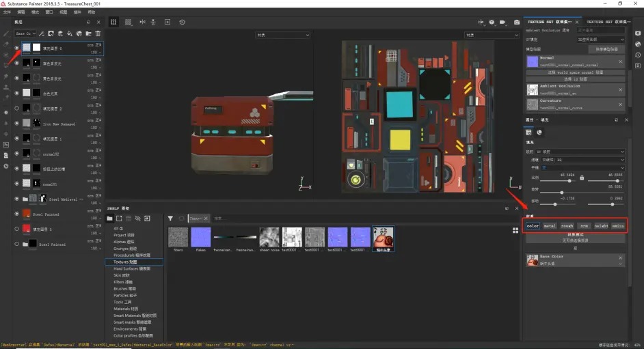This screenshot has width=644, height=349.
Task: Click the grid view icon in shelf
Action: click(x=515, y=231)
